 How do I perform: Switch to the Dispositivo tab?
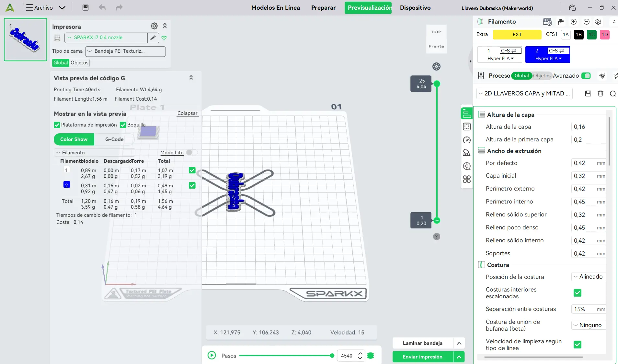[415, 8]
